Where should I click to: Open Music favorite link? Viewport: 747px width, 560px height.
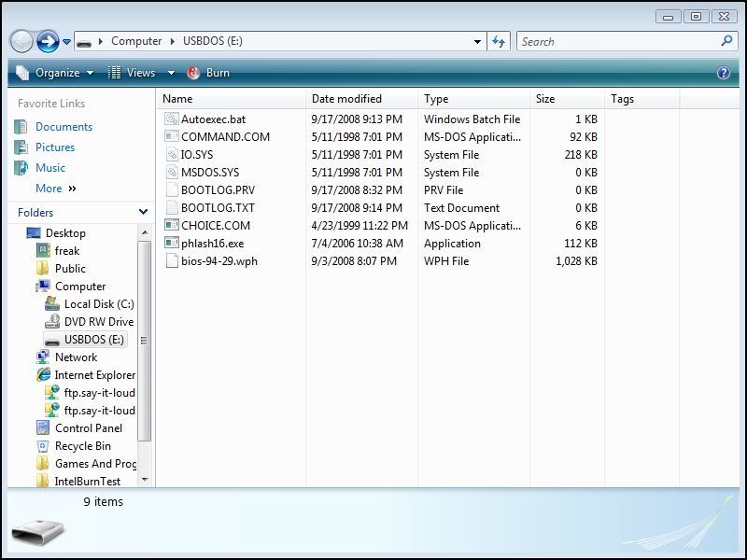(x=50, y=168)
